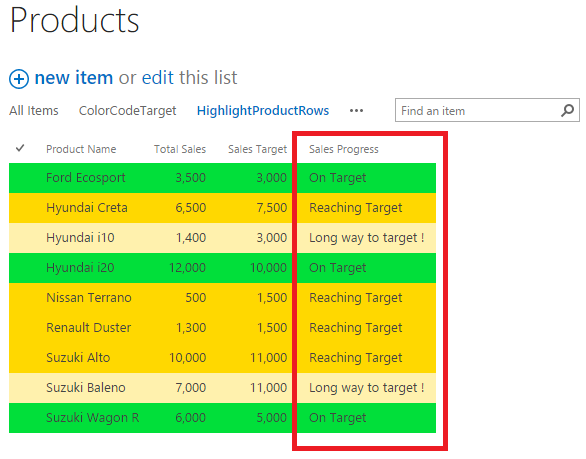
Task: Toggle the select-all checkmark in header
Action: (x=20, y=148)
